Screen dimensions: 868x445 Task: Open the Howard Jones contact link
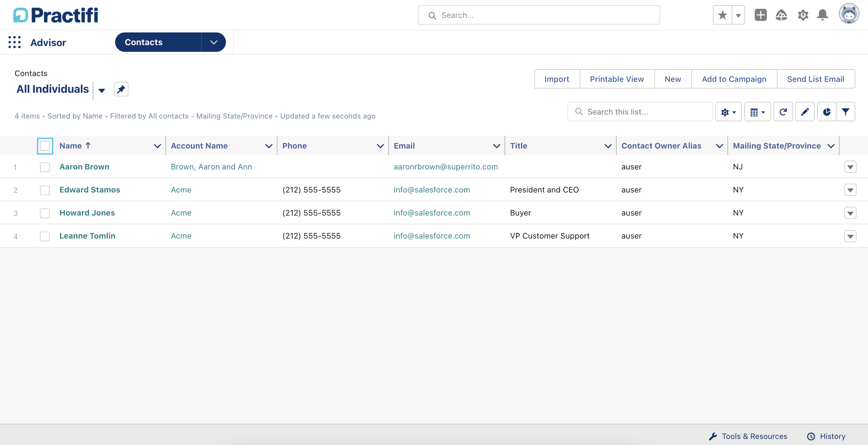click(x=87, y=213)
